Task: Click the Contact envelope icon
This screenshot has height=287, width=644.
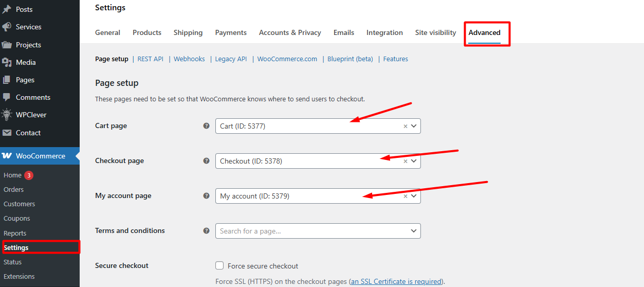Action: pyautogui.click(x=7, y=133)
